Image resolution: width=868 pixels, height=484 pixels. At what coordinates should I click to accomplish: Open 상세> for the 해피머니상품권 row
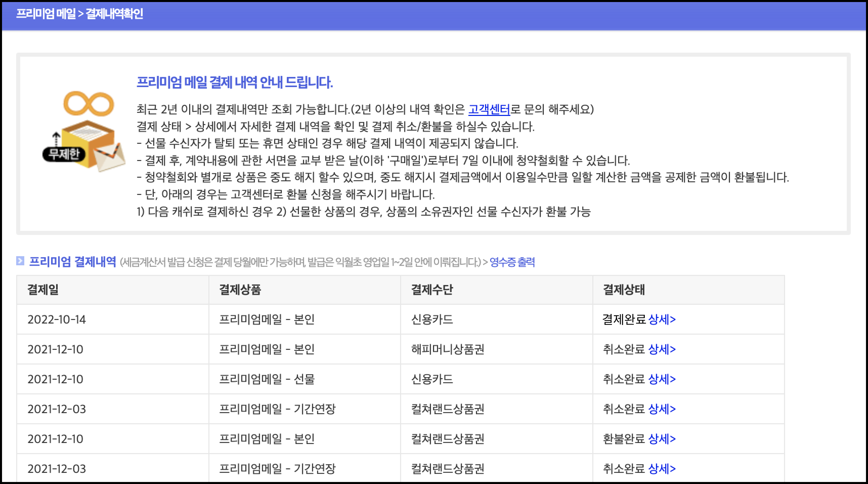[662, 349]
